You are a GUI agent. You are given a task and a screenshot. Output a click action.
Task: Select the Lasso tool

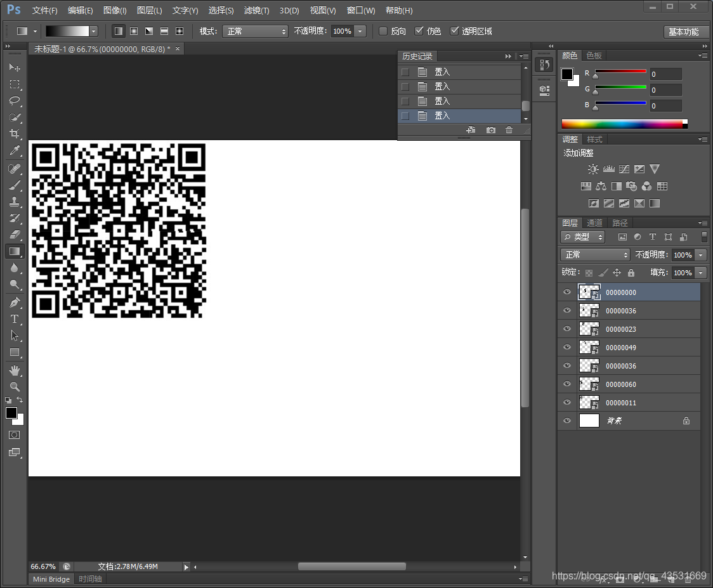(x=15, y=101)
